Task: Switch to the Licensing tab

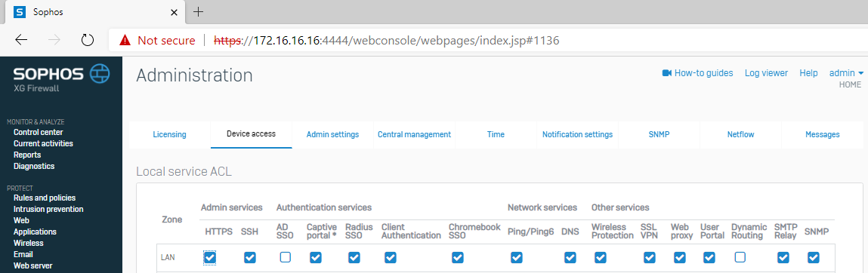Action: 169,134
